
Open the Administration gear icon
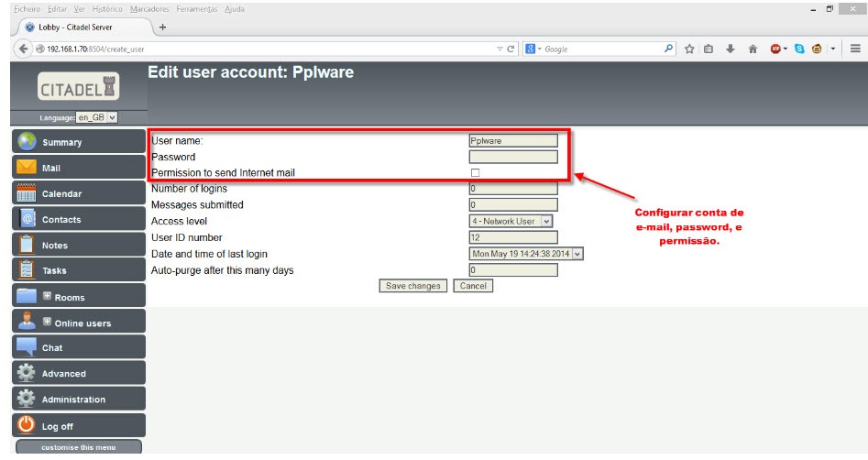27,400
